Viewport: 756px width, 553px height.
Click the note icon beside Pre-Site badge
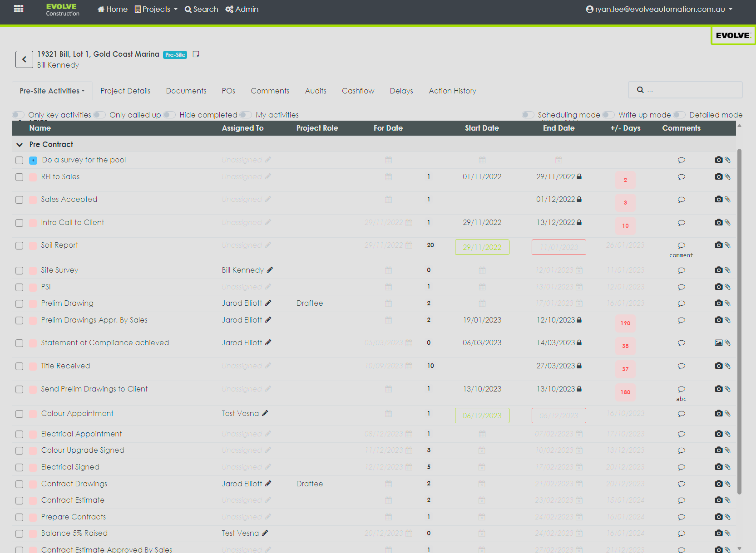pyautogui.click(x=196, y=54)
